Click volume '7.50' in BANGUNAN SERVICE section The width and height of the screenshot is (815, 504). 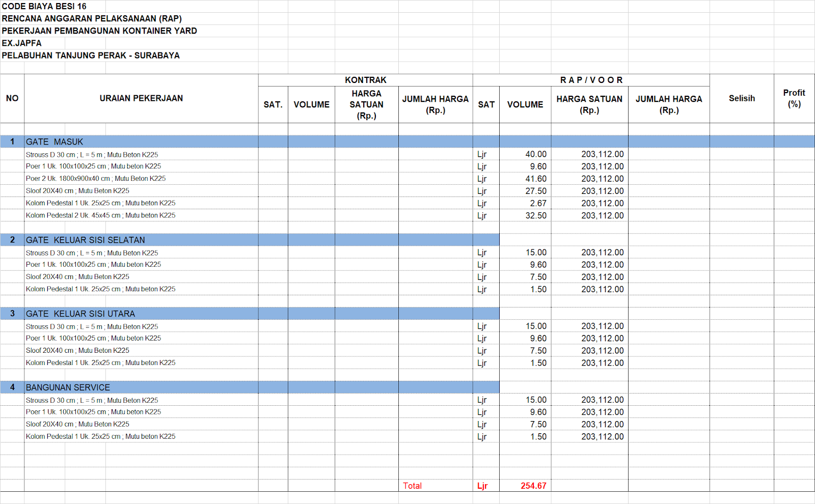538,425
